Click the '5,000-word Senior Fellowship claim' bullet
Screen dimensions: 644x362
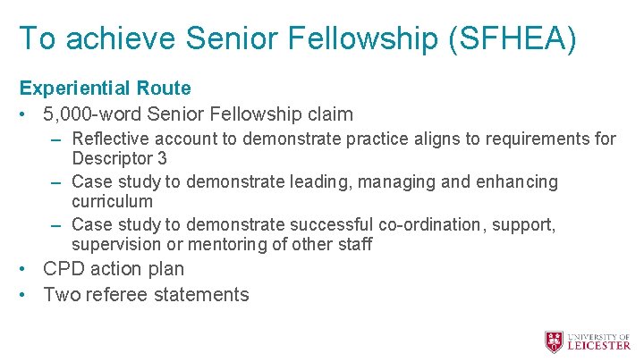tap(198, 114)
